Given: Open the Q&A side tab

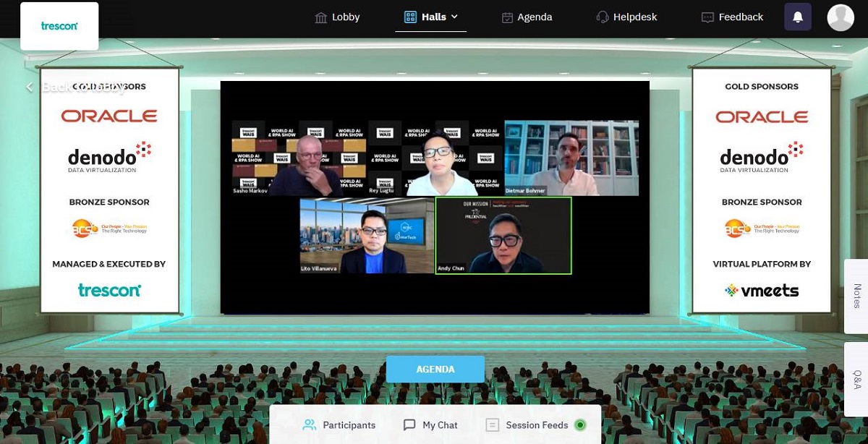Looking at the screenshot, I should pos(856,379).
